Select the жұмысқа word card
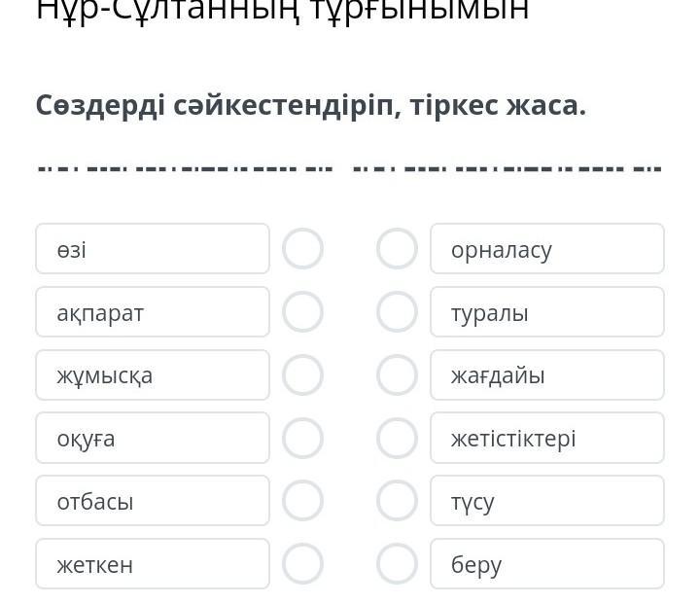This screenshot has width=700, height=604. pos(153,375)
